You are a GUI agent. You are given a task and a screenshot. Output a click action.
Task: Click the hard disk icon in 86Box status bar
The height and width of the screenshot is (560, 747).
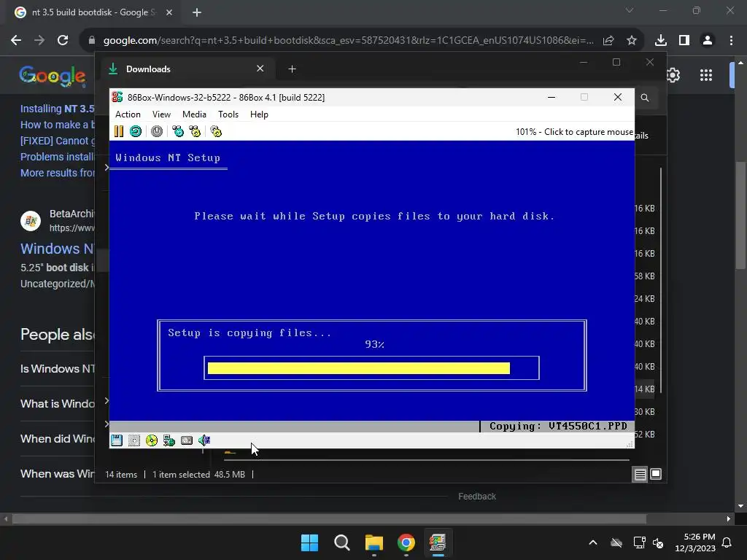187,440
